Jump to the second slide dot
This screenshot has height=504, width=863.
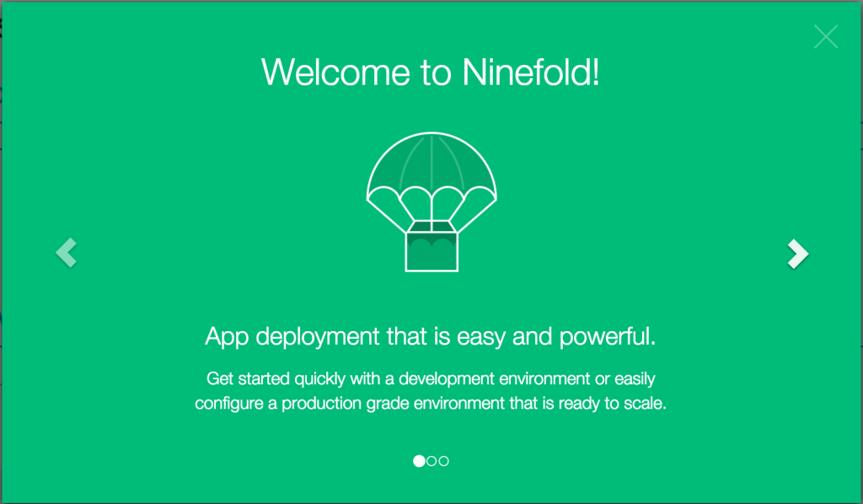[x=431, y=461]
